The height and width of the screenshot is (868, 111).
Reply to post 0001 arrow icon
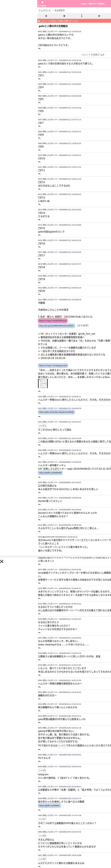[x=39, y=49]
